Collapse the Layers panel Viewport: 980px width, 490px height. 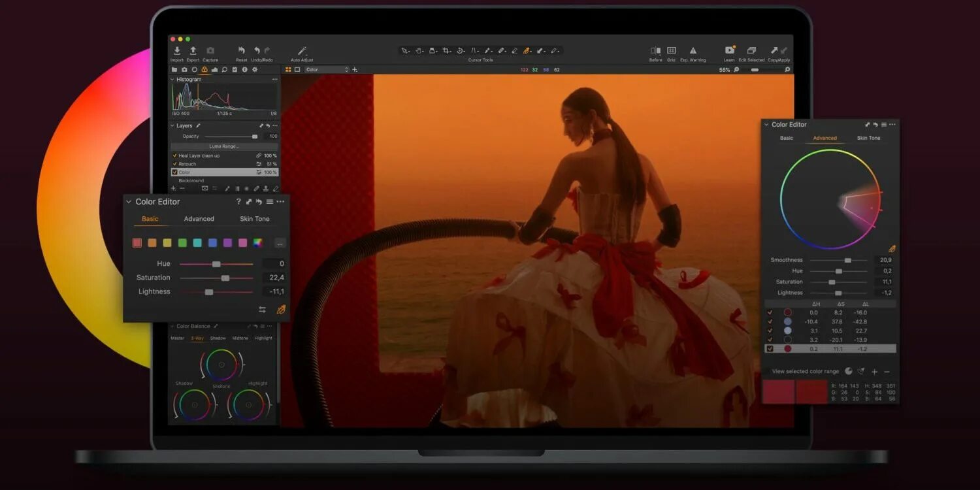coord(172,125)
